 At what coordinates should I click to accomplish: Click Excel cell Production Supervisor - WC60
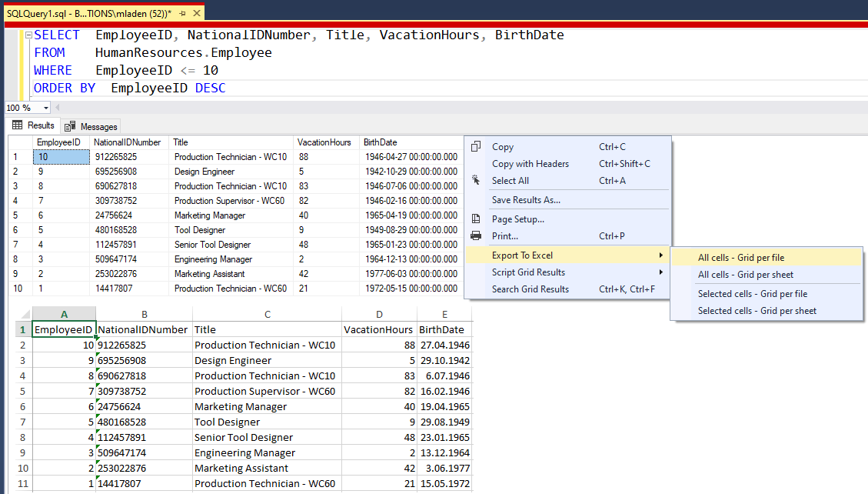pyautogui.click(x=268, y=391)
